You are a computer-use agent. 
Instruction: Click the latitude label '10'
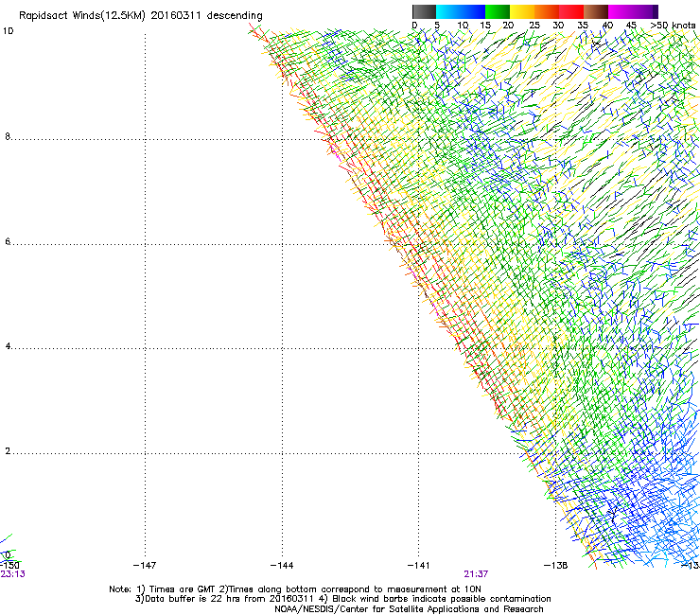[x=8, y=31]
